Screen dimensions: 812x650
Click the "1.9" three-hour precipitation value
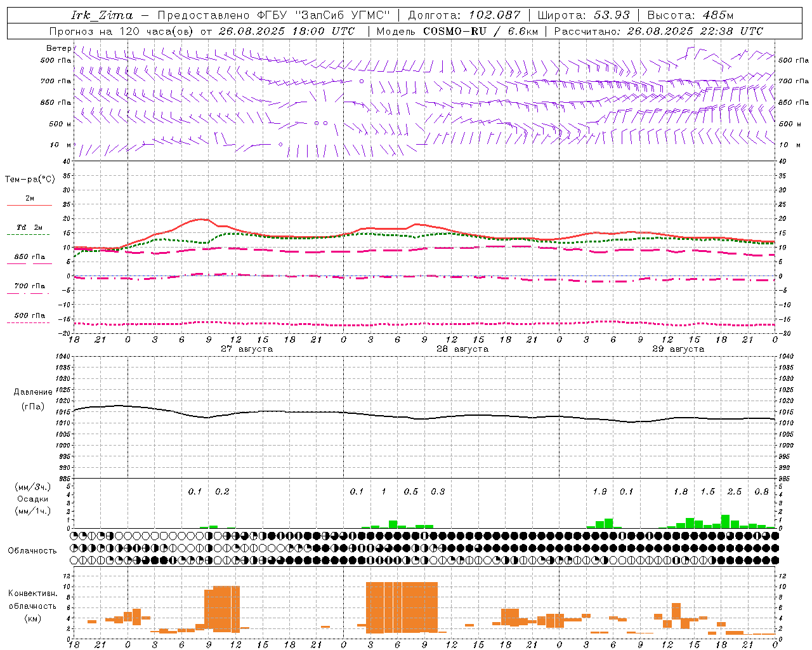pyautogui.click(x=599, y=492)
